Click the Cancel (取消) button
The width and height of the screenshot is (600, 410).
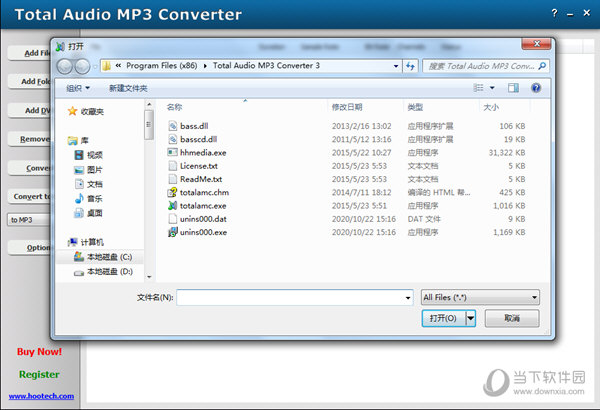click(x=512, y=318)
